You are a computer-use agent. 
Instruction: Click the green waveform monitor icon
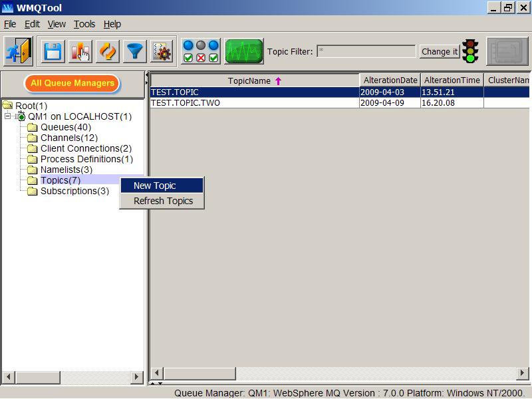point(244,51)
